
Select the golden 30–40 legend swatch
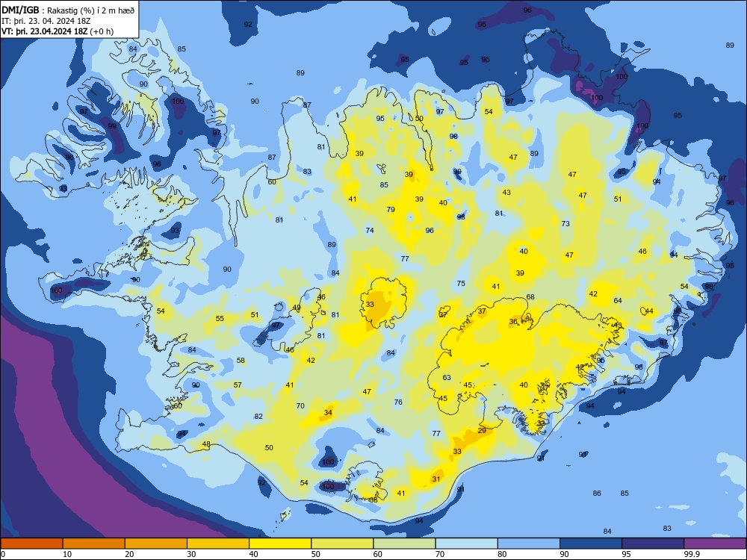(218, 544)
